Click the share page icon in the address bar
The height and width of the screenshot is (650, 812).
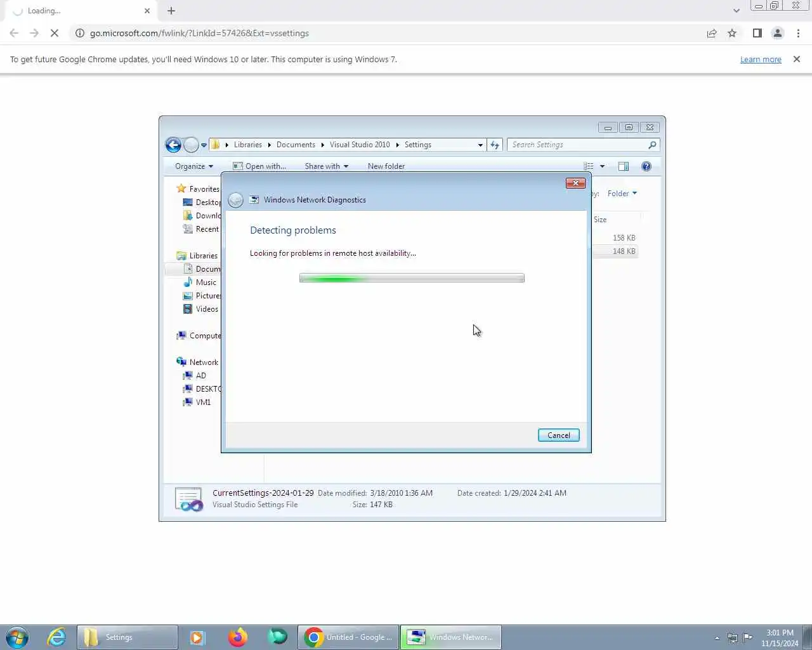point(712,33)
